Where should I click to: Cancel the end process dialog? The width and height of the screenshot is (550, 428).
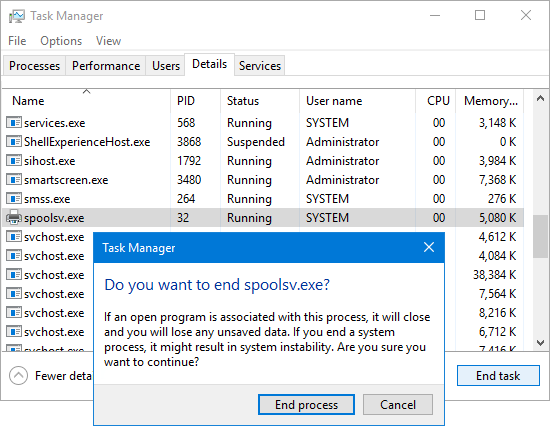click(x=398, y=404)
